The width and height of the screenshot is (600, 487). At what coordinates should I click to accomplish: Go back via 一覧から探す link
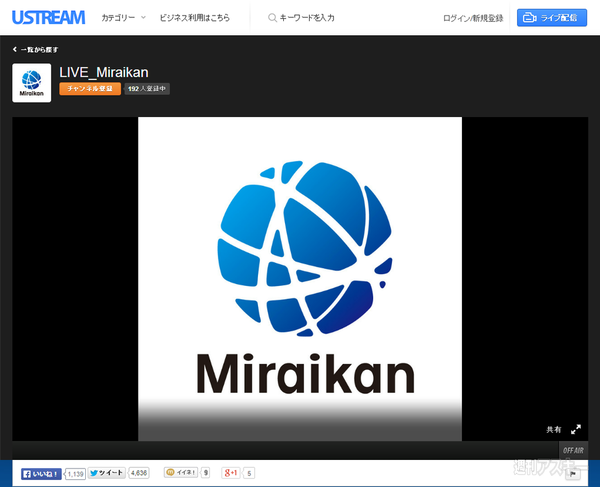coord(35,49)
